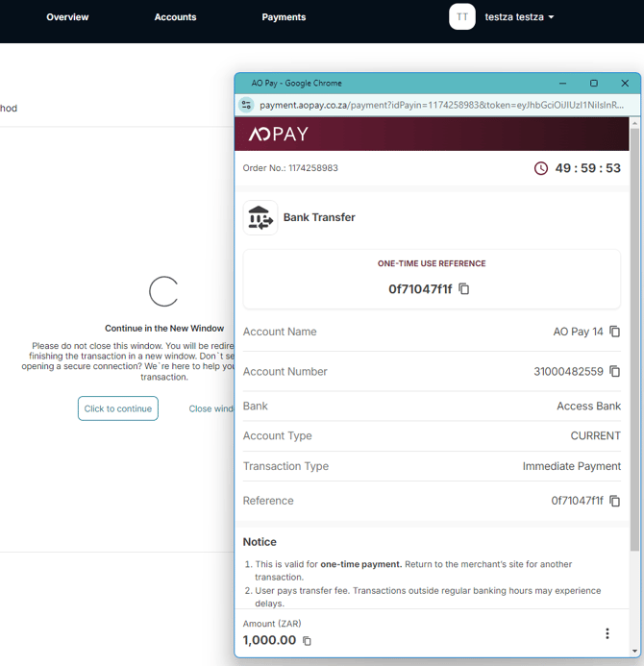Screen dimensions: 644x666
Task: Click the scrollbar up arrow
Action: click(634, 123)
